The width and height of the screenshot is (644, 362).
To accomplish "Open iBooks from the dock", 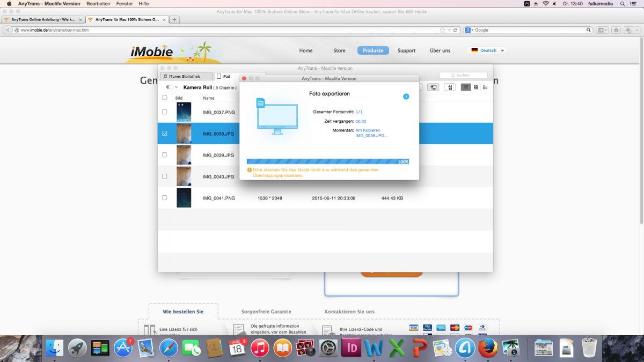I will click(283, 349).
